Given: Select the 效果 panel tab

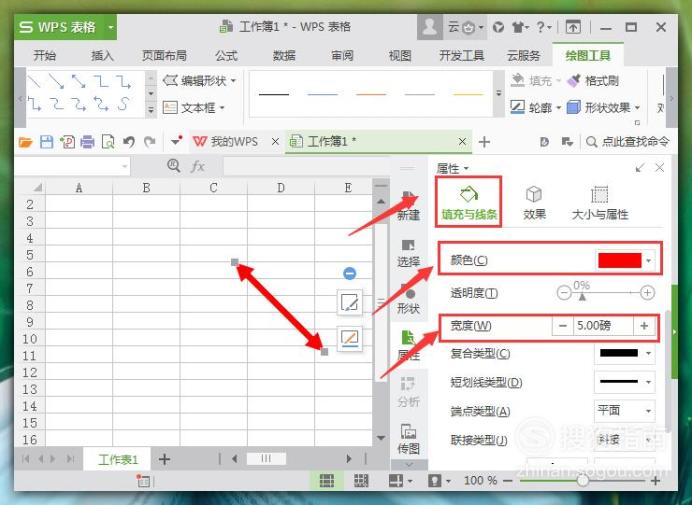Looking at the screenshot, I should [x=534, y=203].
